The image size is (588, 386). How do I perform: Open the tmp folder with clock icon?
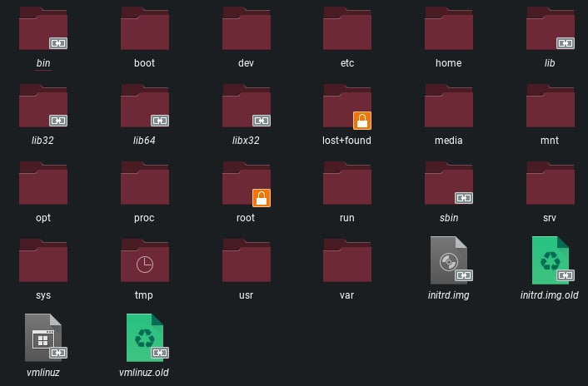tap(145, 260)
